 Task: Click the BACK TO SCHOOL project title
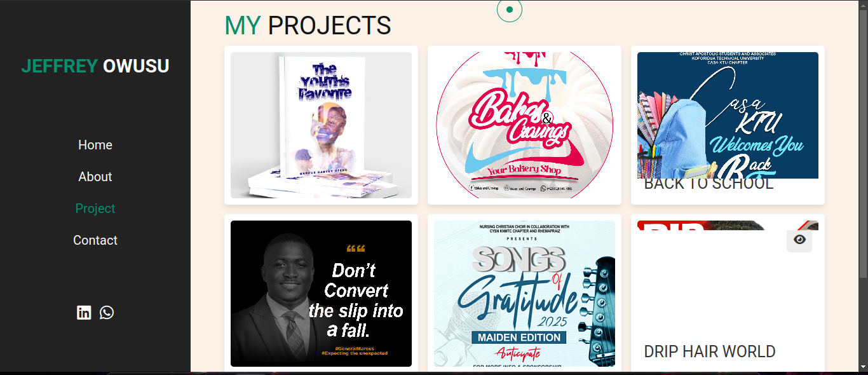coord(709,184)
